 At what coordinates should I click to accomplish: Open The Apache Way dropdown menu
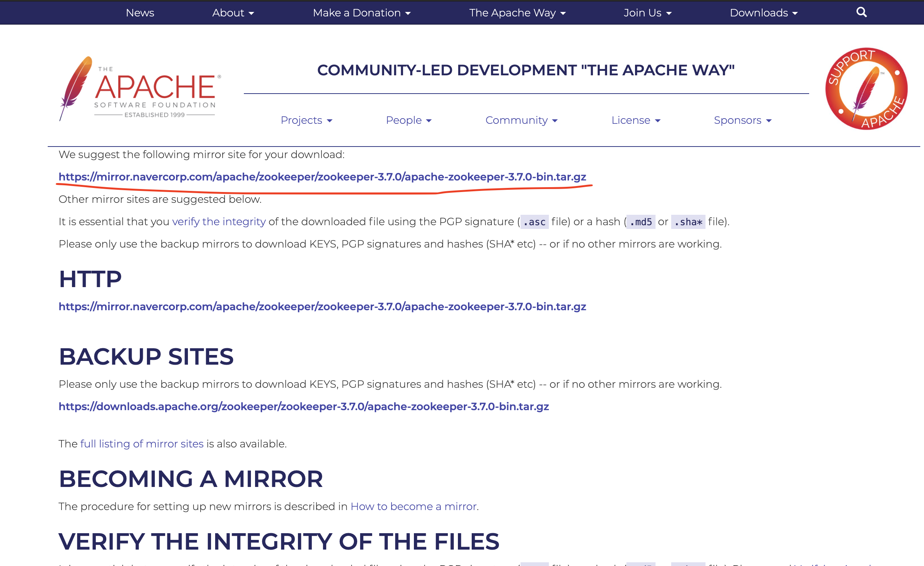coord(517,13)
